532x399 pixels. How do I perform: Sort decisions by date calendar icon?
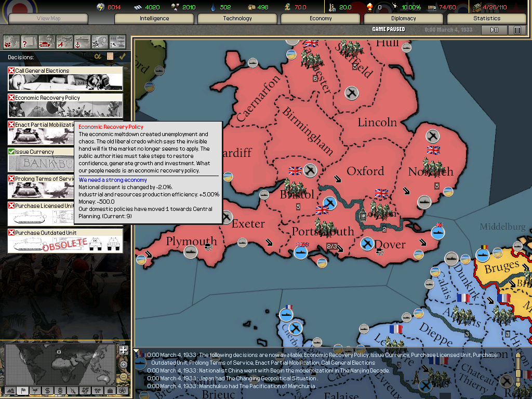[x=110, y=56]
